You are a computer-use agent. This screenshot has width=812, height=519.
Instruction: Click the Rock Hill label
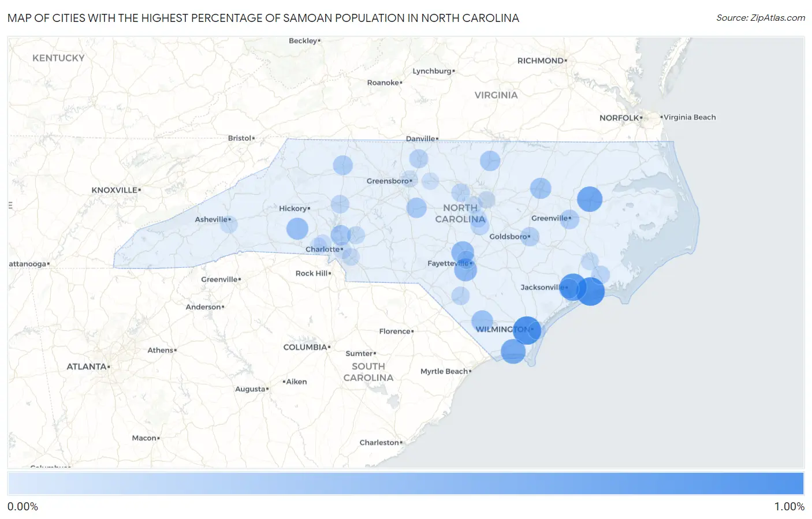(312, 273)
